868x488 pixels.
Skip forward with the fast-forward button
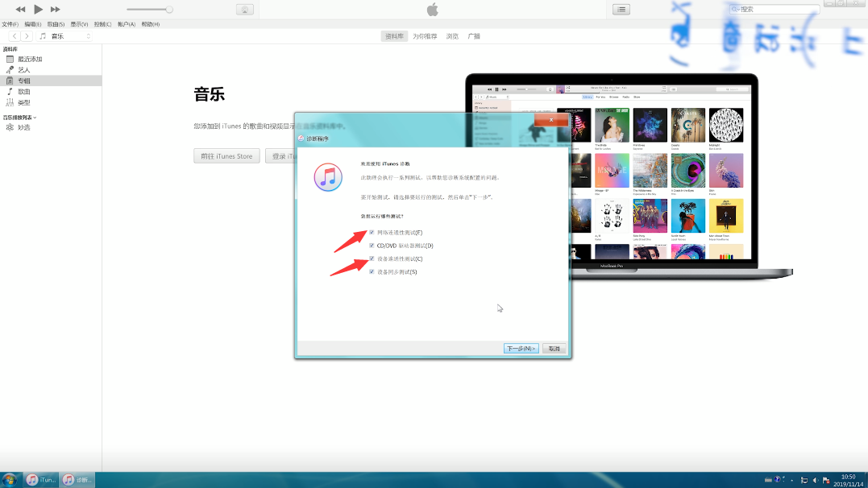[x=56, y=10]
